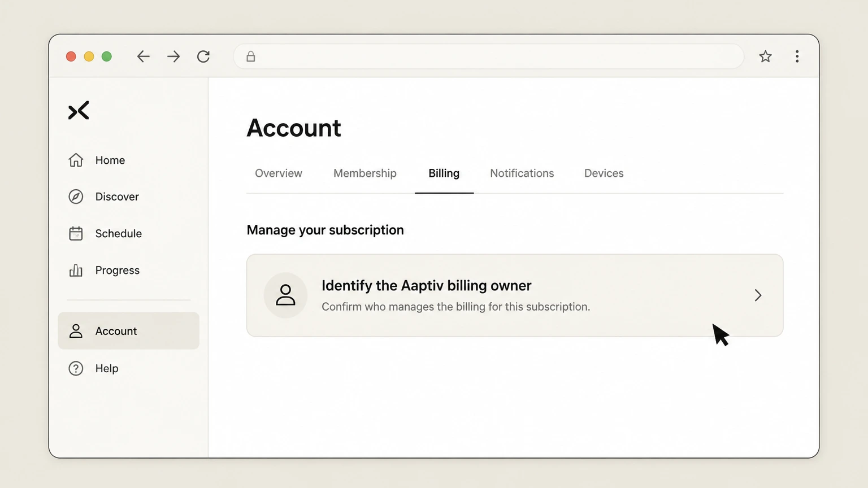
Task: Open Progress from the sidebar
Action: (x=118, y=271)
